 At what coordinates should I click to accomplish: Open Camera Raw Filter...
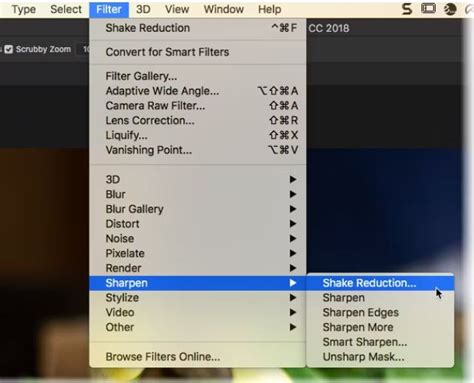click(198, 106)
